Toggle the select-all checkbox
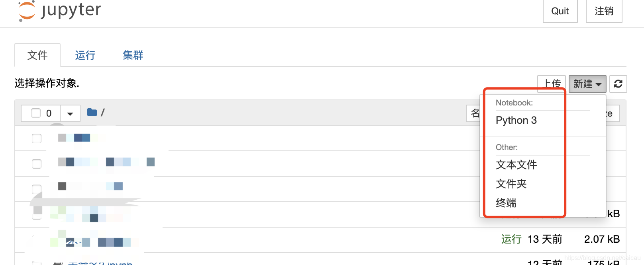 pyautogui.click(x=35, y=113)
